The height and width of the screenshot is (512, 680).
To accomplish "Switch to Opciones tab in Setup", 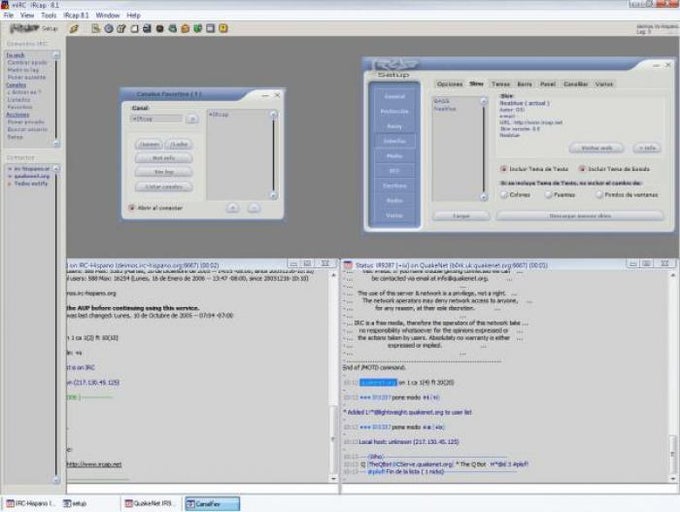I will (x=449, y=84).
